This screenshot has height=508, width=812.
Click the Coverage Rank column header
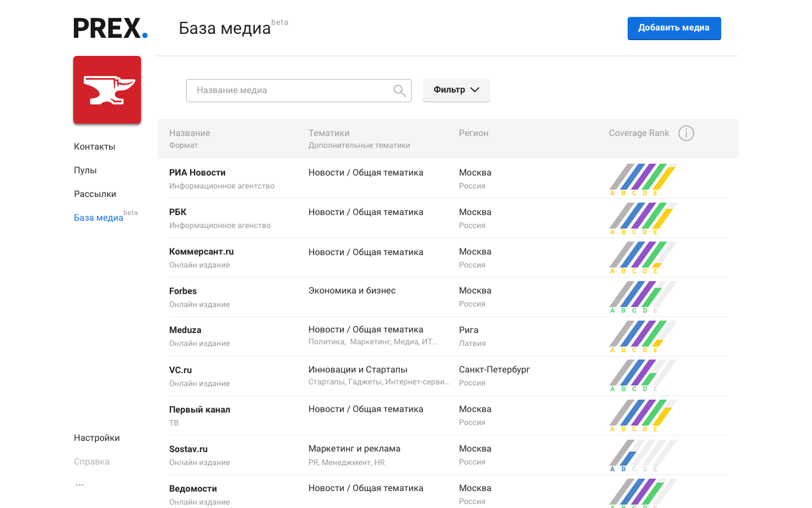tap(639, 133)
